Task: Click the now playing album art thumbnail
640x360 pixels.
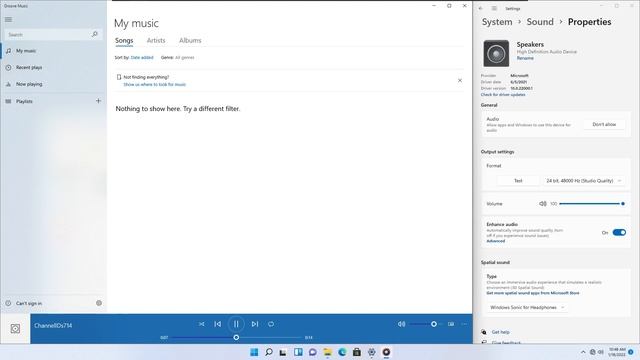Action: coord(15,329)
